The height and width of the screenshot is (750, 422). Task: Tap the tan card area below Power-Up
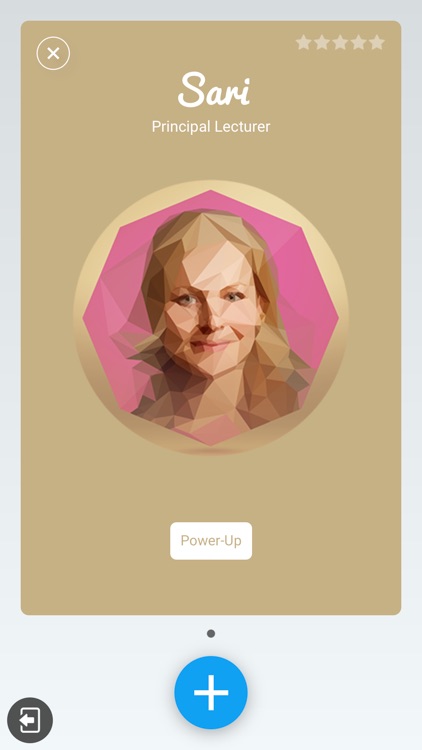click(x=211, y=587)
